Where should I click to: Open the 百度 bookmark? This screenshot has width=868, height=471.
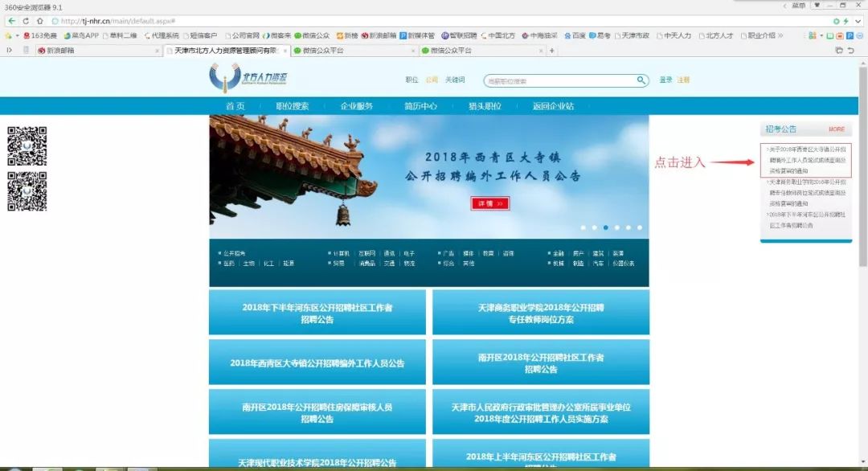point(575,35)
